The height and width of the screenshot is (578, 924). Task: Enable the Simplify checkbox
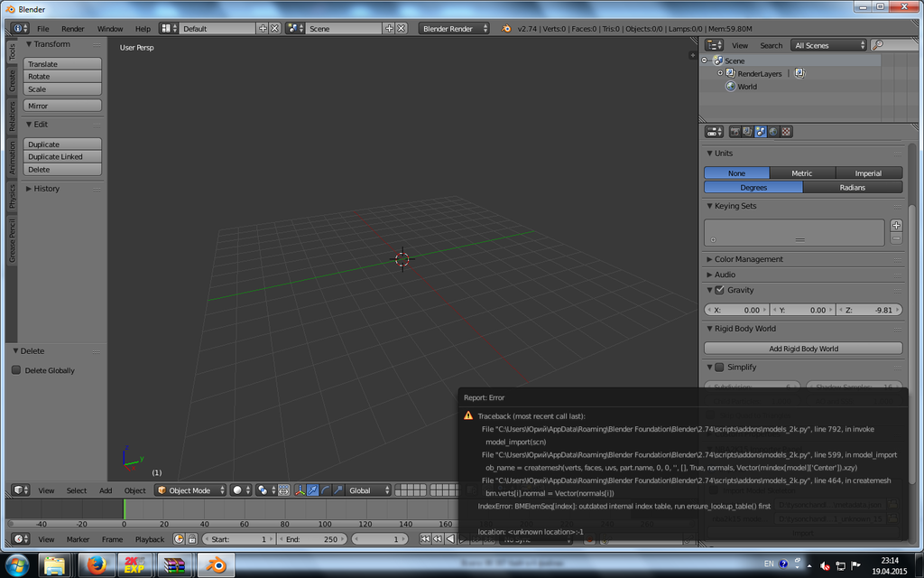[x=719, y=367]
